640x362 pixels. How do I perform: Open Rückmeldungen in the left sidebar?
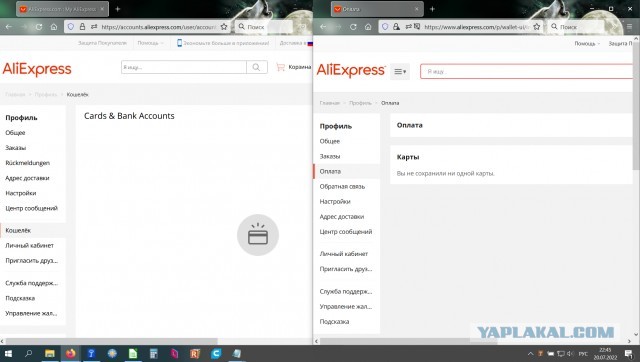pos(27,163)
